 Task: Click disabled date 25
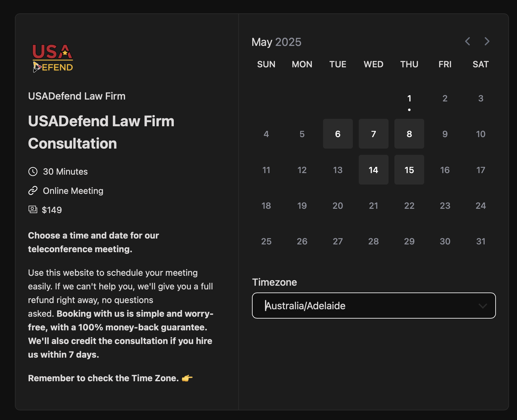(x=266, y=241)
